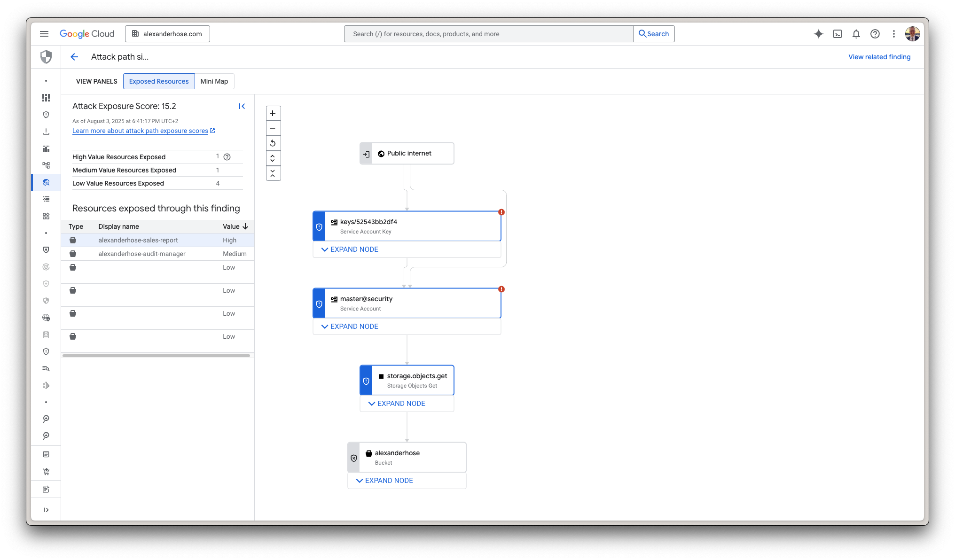Image resolution: width=955 pixels, height=560 pixels.
Task: Select the alexanderhose Bucket node
Action: [x=407, y=457]
